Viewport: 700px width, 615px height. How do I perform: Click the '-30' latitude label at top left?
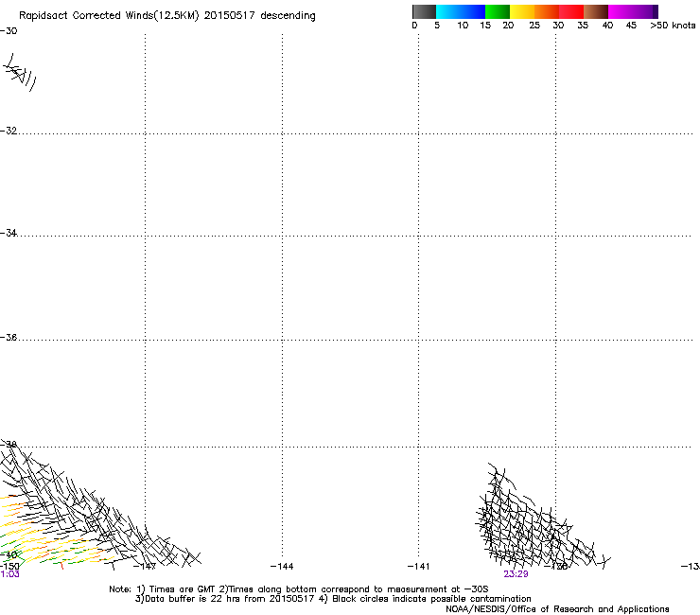[9, 31]
